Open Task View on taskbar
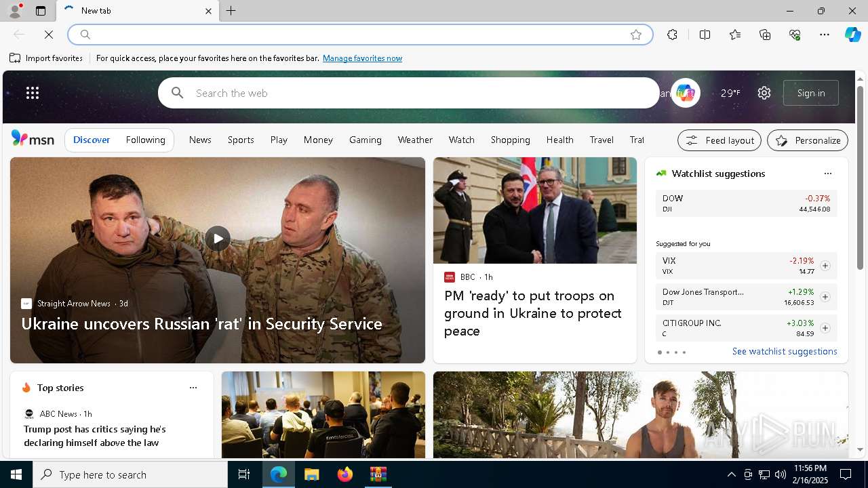 (244, 474)
